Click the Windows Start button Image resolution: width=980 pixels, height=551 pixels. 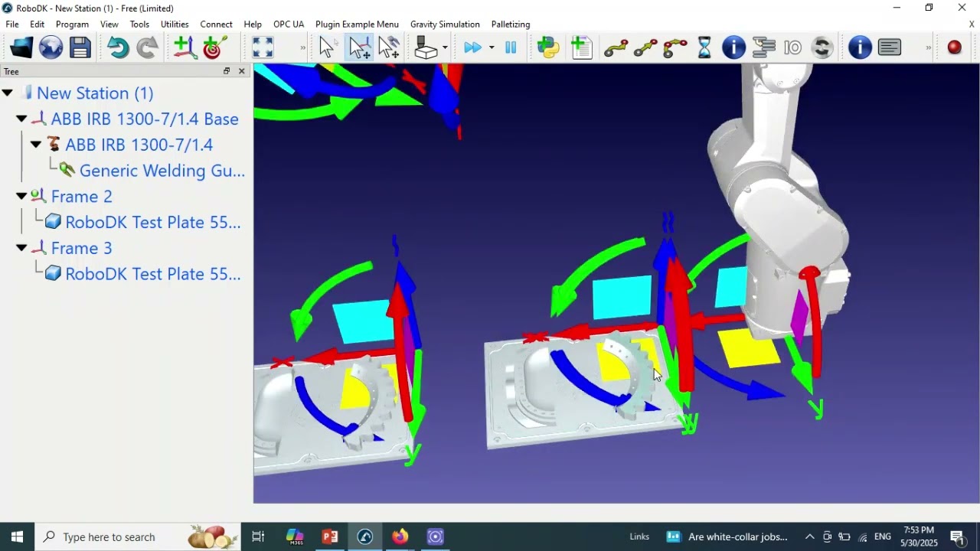coord(17,536)
